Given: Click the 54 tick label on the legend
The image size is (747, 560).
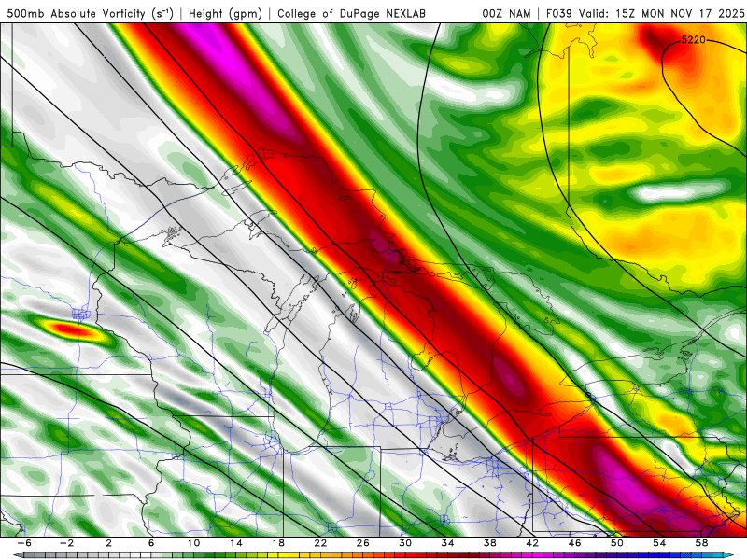Looking at the screenshot, I should (659, 543).
